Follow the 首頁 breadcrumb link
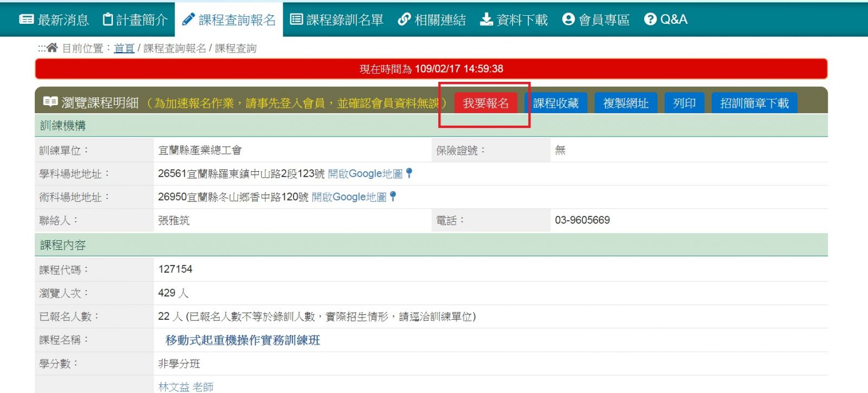The height and width of the screenshot is (393, 868). [x=124, y=48]
